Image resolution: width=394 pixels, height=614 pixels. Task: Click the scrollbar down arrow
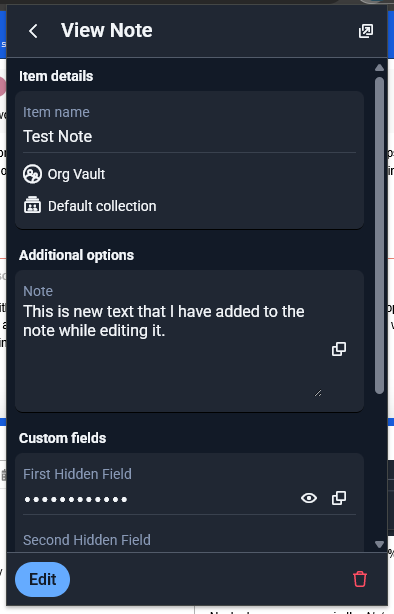point(379,544)
